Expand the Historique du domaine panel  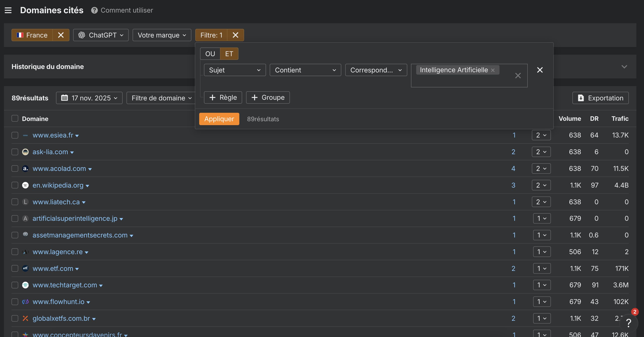click(624, 67)
